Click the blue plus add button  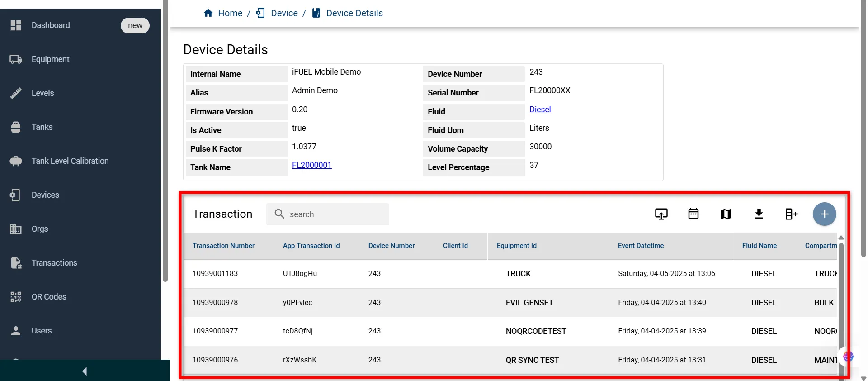[x=825, y=214]
